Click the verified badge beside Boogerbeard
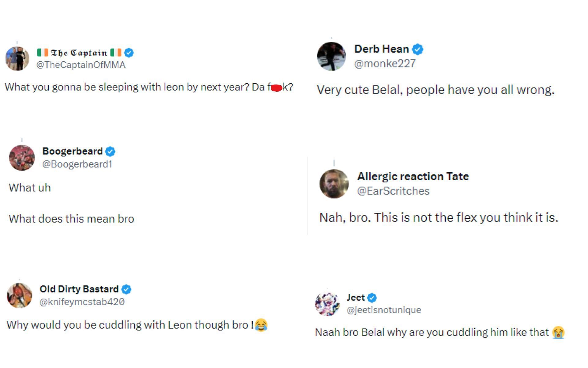The width and height of the screenshot is (588, 368). click(110, 151)
